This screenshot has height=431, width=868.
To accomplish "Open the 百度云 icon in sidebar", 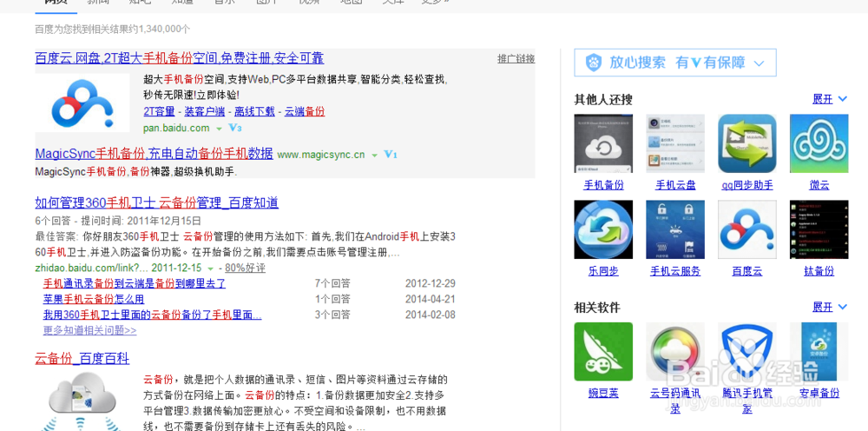I will (x=747, y=229).
